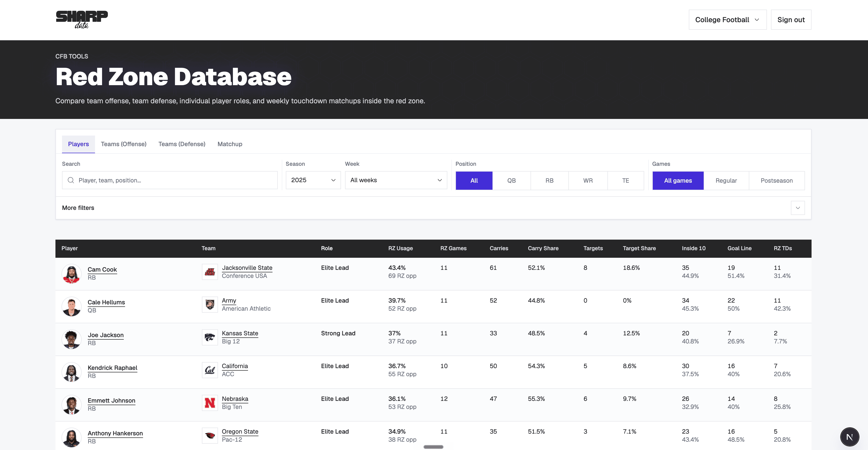868x450 pixels.
Task: Click the Player column header
Action: 69,248
